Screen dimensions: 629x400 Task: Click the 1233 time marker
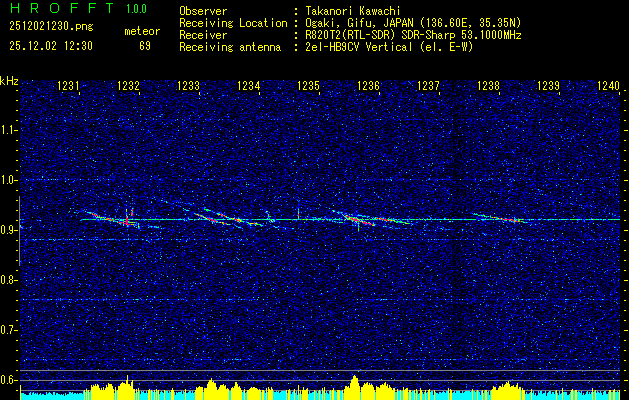(x=189, y=85)
